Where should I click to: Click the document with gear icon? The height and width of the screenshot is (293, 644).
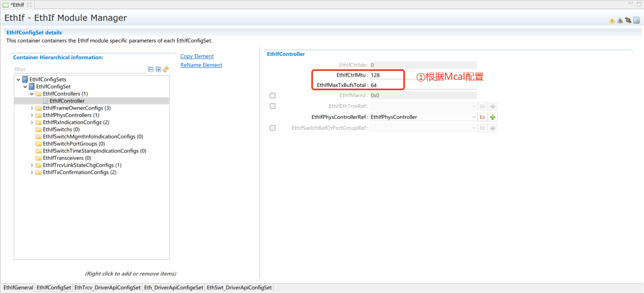636,20
